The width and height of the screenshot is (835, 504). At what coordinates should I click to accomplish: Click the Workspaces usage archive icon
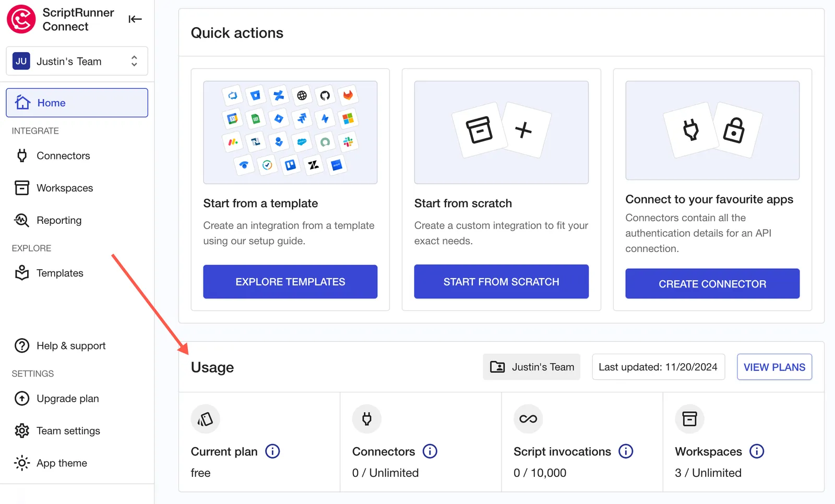[689, 419]
